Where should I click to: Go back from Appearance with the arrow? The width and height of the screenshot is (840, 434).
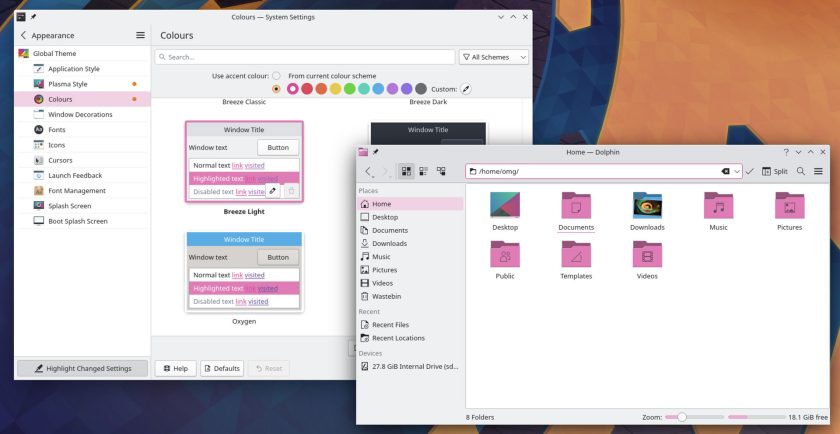(23, 35)
